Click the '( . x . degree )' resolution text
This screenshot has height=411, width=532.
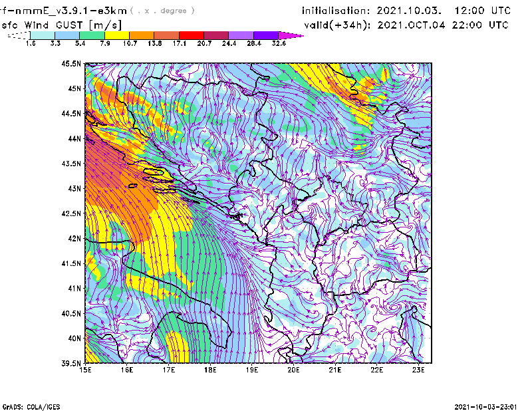[x=162, y=11]
